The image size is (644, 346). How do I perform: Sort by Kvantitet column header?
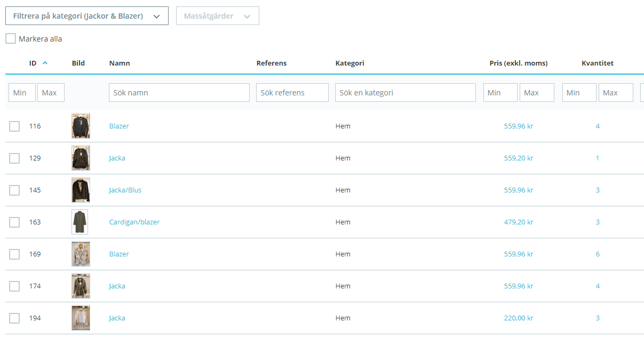coord(597,63)
